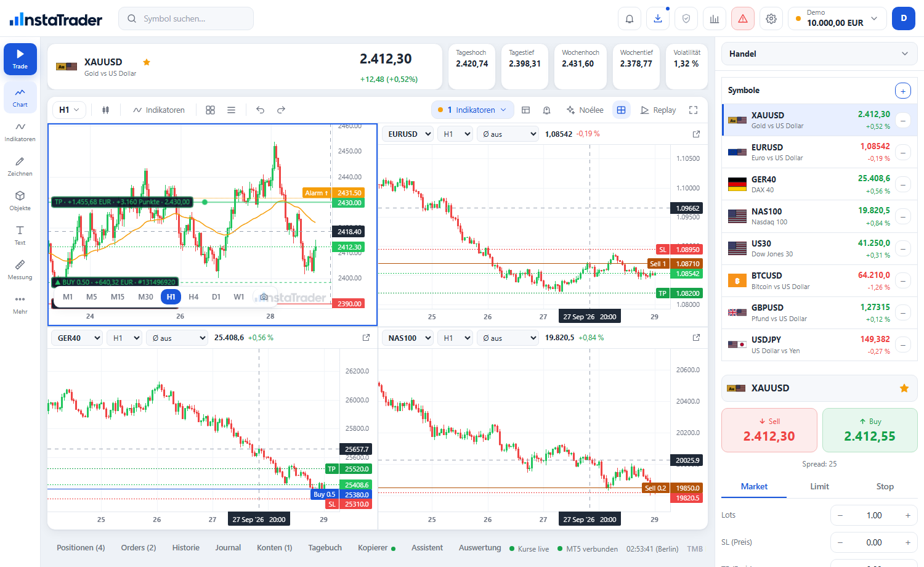Select the Messung ruler tool
The height and width of the screenshot is (567, 924).
[20, 269]
